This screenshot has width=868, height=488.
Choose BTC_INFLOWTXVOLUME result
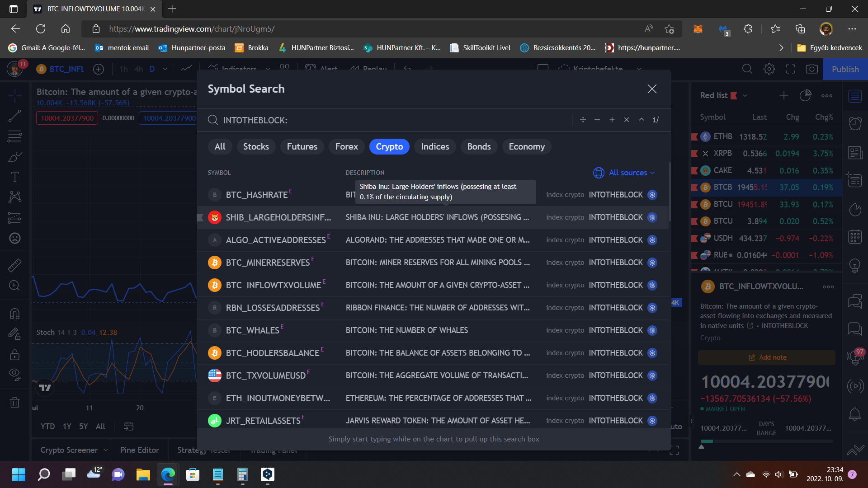pyautogui.click(x=432, y=285)
